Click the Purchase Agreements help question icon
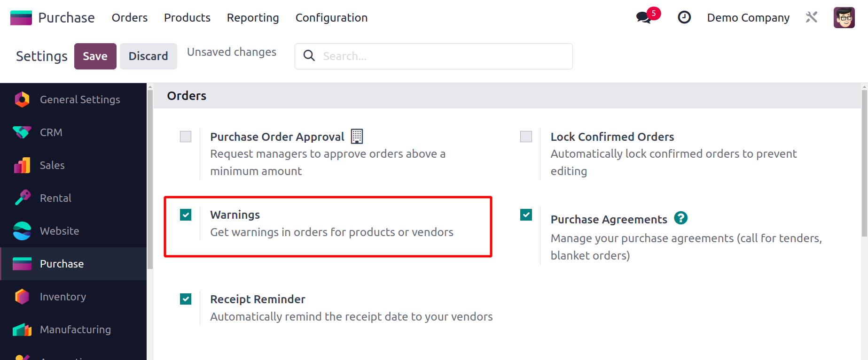This screenshot has width=868, height=360. (x=680, y=218)
